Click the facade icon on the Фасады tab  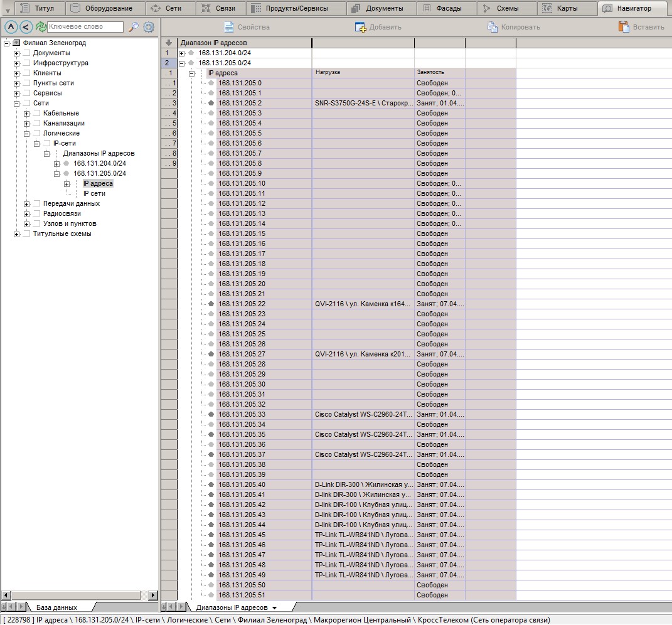pyautogui.click(x=427, y=8)
